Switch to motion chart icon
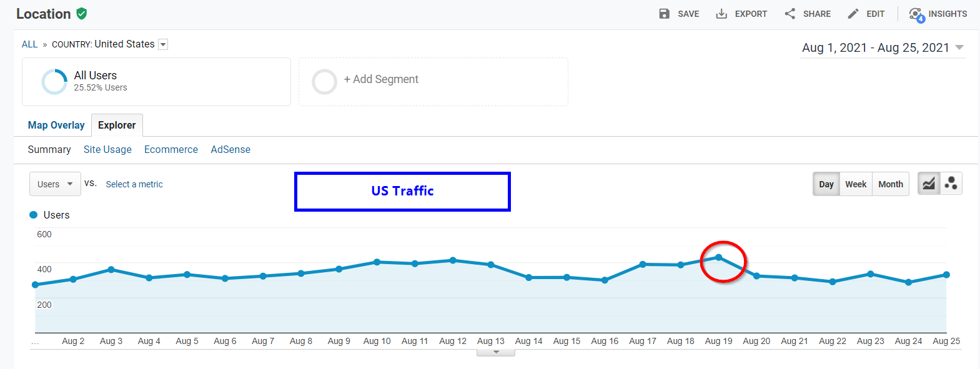The width and height of the screenshot is (980, 369). pos(951,184)
